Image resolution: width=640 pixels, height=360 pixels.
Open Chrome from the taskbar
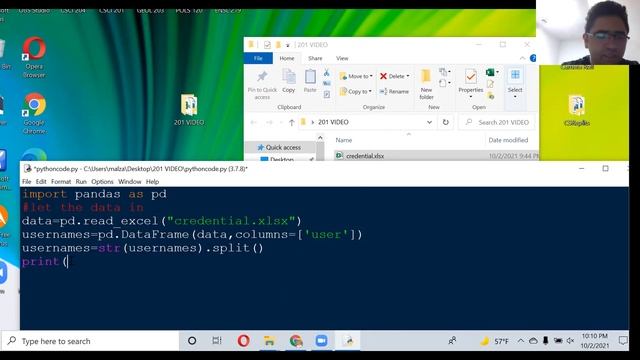pos(296,340)
